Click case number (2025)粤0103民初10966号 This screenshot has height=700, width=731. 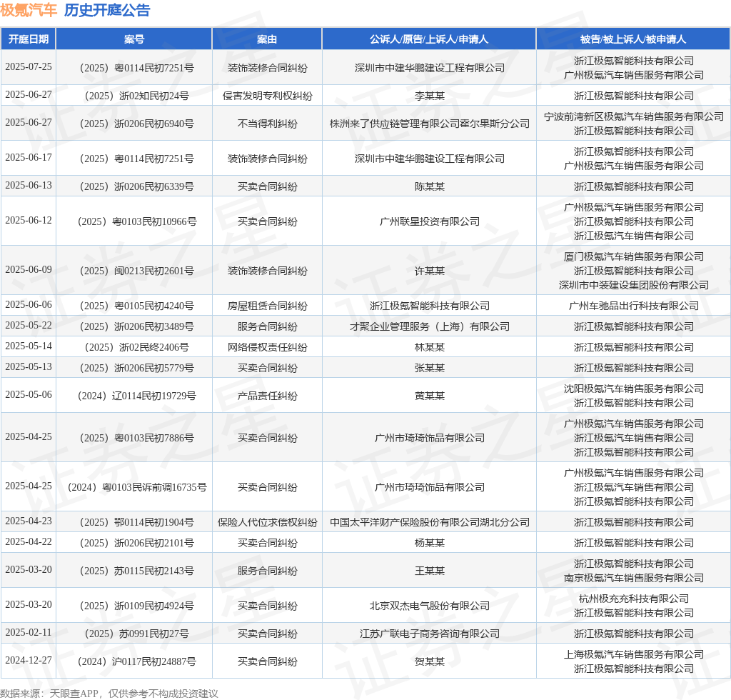(136, 221)
